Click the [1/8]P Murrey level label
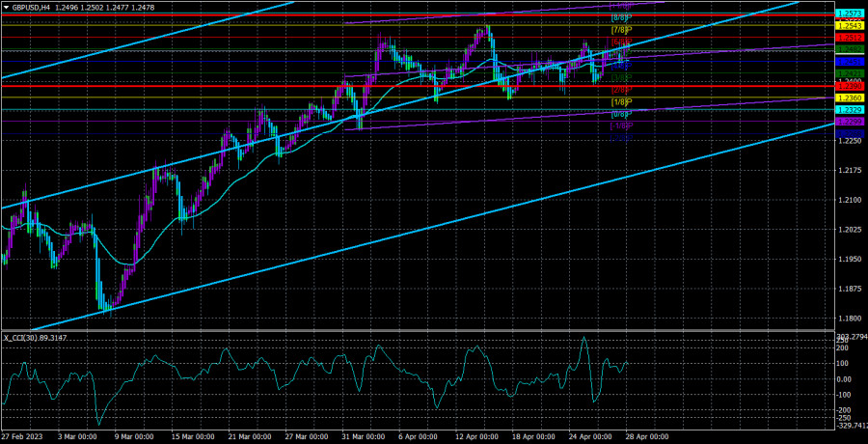 (x=622, y=101)
